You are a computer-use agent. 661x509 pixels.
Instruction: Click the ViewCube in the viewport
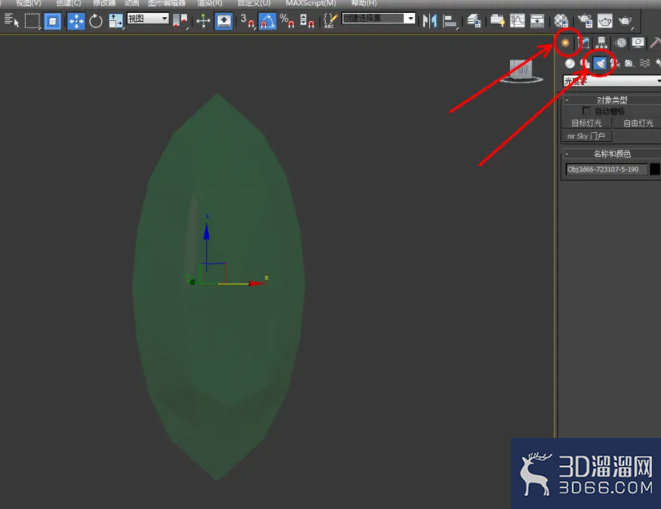(x=521, y=71)
